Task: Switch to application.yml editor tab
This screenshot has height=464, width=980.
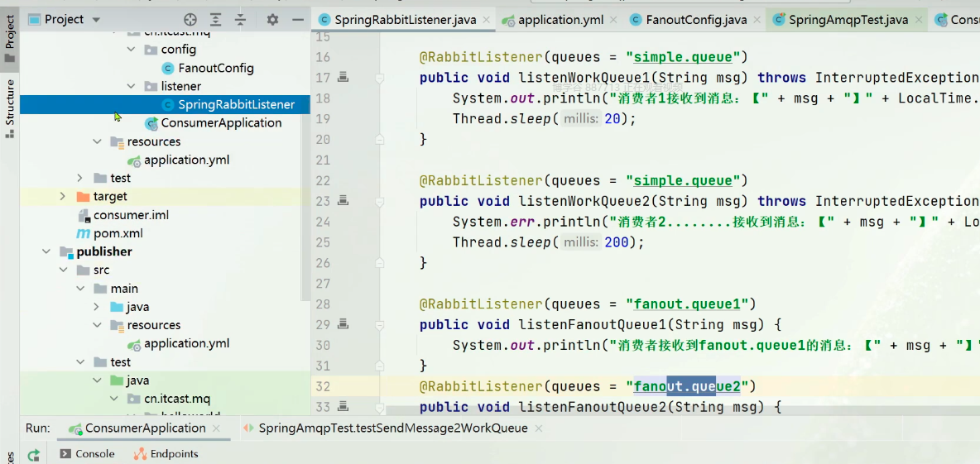Action: coord(560,20)
